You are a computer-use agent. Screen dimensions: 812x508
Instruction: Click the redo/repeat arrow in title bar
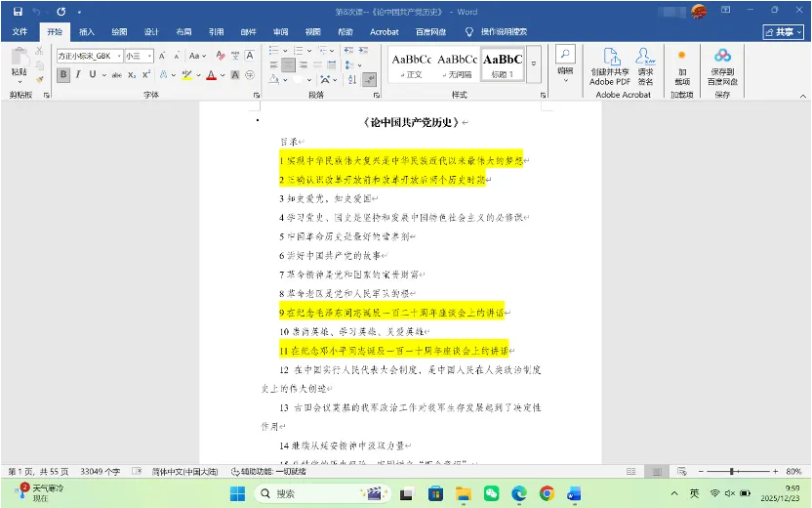pos(61,12)
